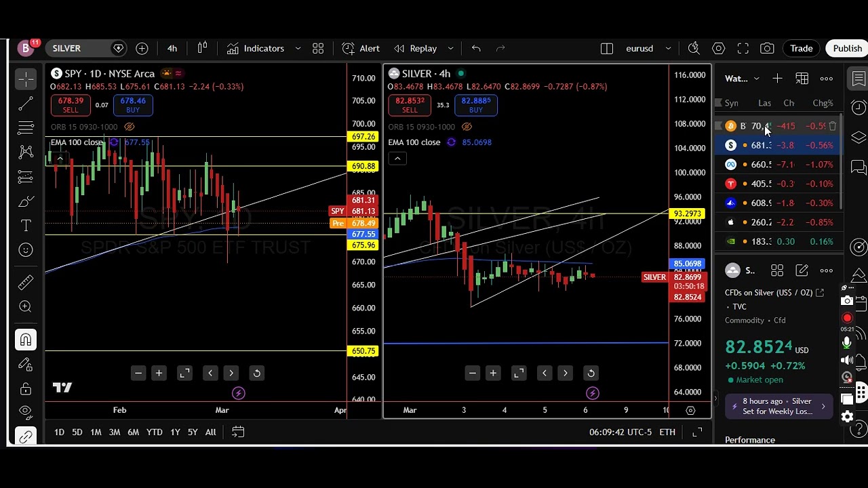Click the SPY chart 678.39 SELL button
This screenshot has height=488, width=868.
pyautogui.click(x=71, y=105)
